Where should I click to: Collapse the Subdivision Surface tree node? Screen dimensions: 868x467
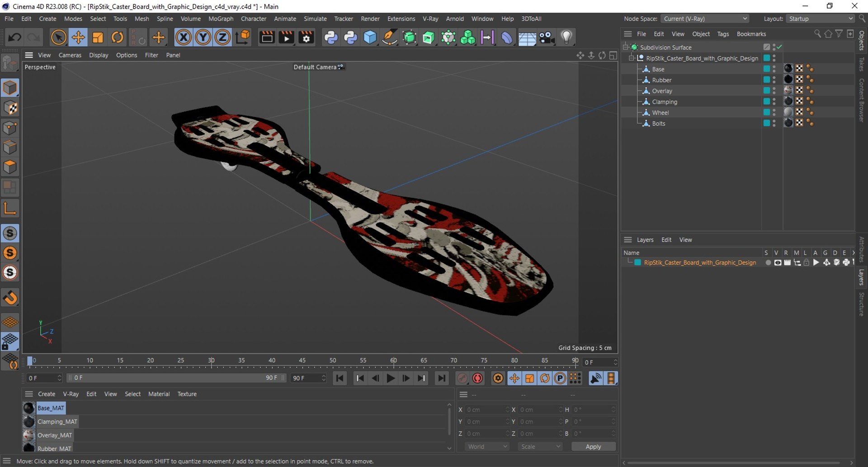[x=626, y=47]
